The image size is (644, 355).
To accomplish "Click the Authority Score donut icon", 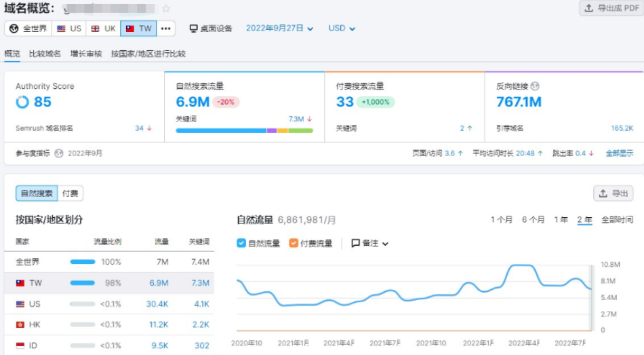I will pos(22,102).
